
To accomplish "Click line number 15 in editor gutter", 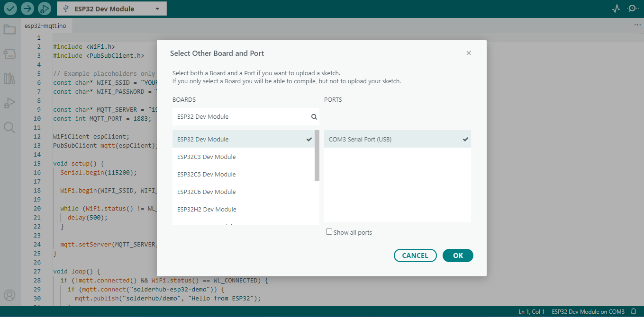I will tap(37, 163).
